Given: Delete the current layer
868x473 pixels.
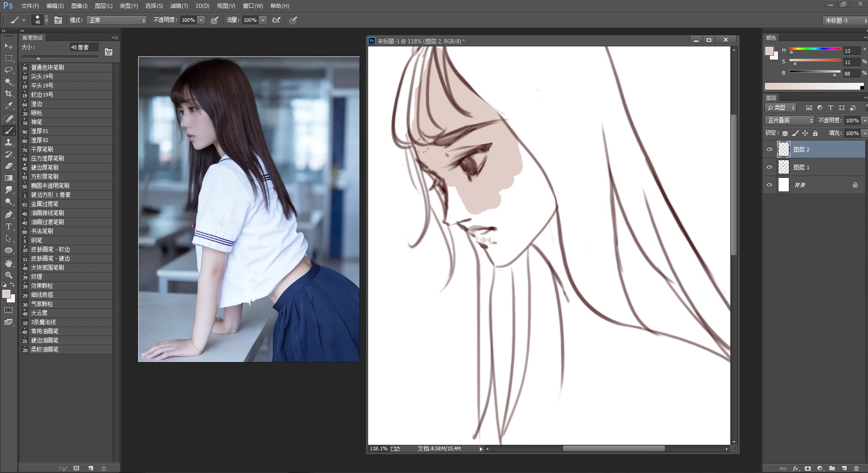Looking at the screenshot, I should pos(856,468).
